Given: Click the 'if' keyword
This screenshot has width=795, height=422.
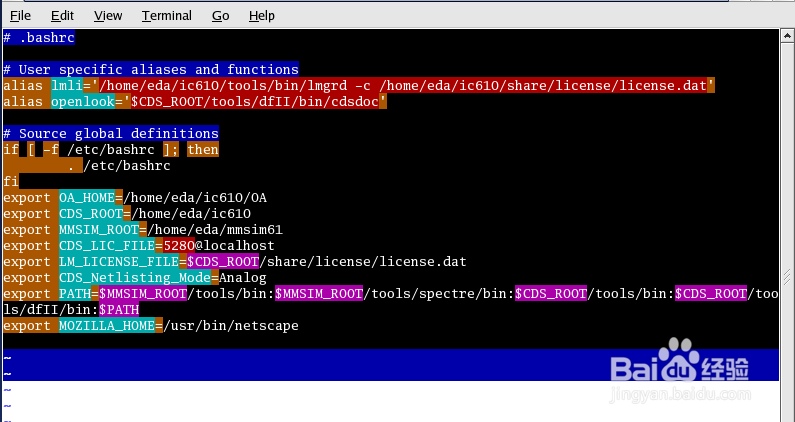Looking at the screenshot, I should pos(11,150).
